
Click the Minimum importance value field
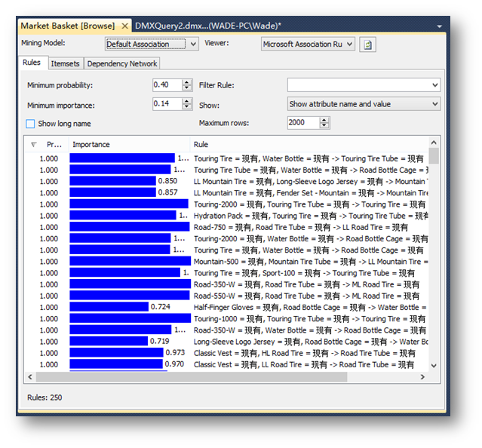pyautogui.click(x=167, y=104)
